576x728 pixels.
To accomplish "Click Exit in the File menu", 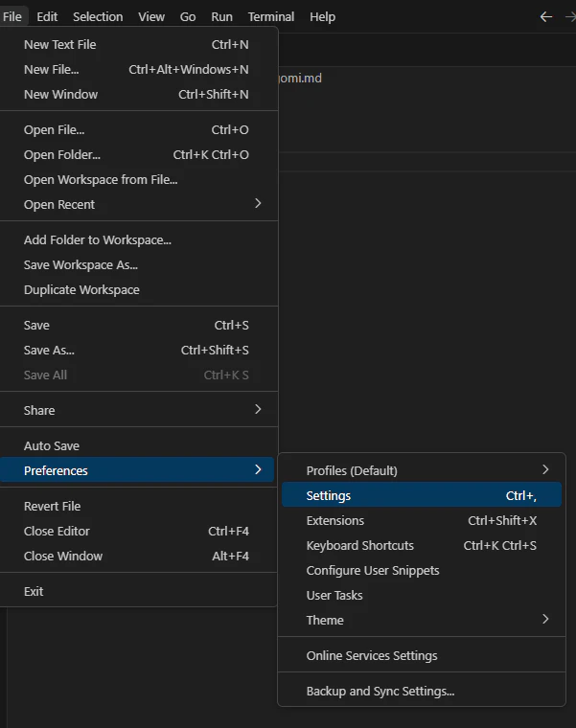I will point(139,592).
